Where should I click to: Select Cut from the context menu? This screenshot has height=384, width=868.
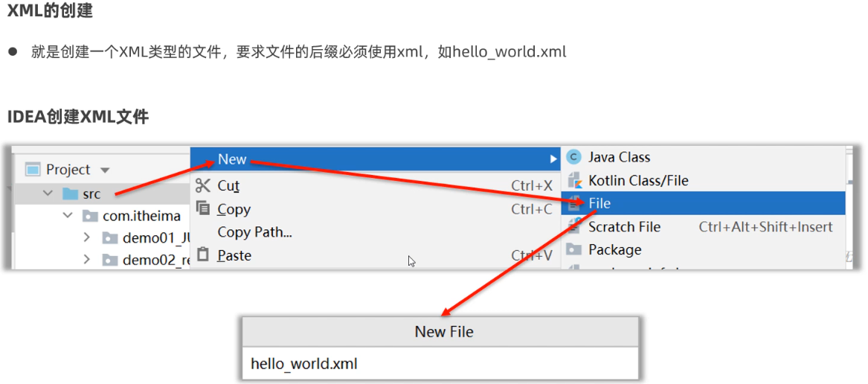[376, 185]
